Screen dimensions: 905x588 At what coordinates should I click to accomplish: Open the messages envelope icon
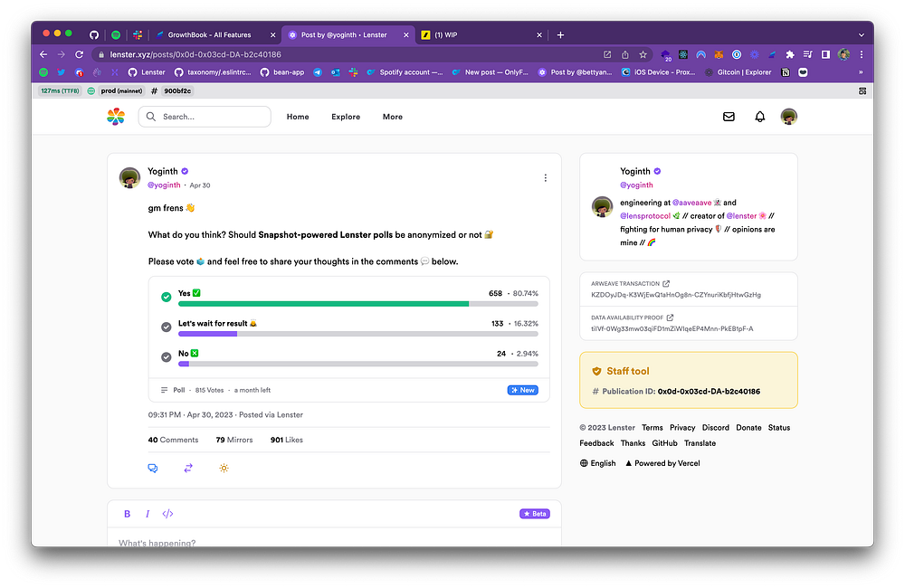[x=729, y=117]
